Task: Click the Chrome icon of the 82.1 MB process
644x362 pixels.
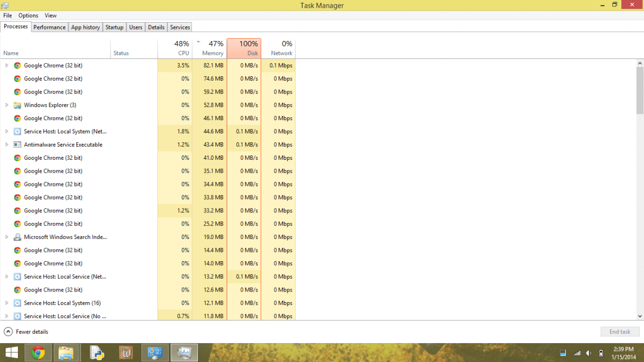Action: 17,65
